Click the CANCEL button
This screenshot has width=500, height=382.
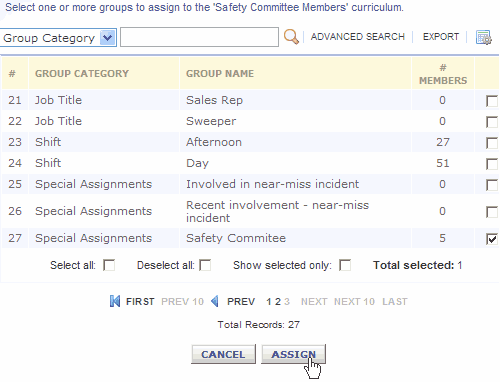223,354
